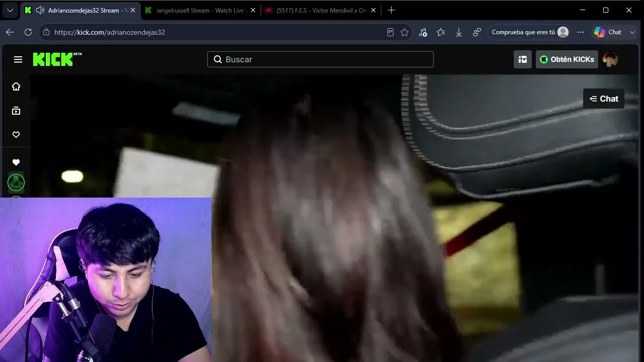The image size is (644, 362).
Task: Expand the tab actions dropdown arrow
Action: [10, 10]
